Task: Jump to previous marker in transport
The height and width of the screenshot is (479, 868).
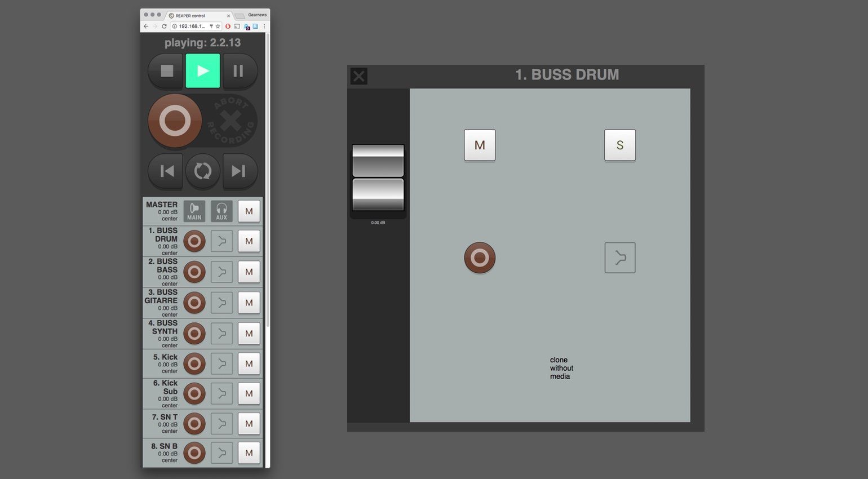Action: 166,171
